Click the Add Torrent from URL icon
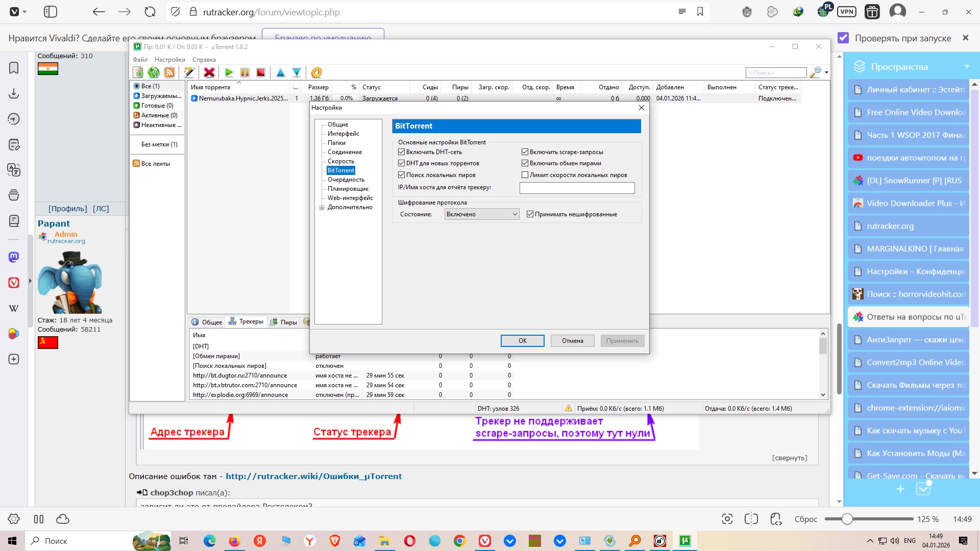The width and height of the screenshot is (980, 551). point(154,72)
